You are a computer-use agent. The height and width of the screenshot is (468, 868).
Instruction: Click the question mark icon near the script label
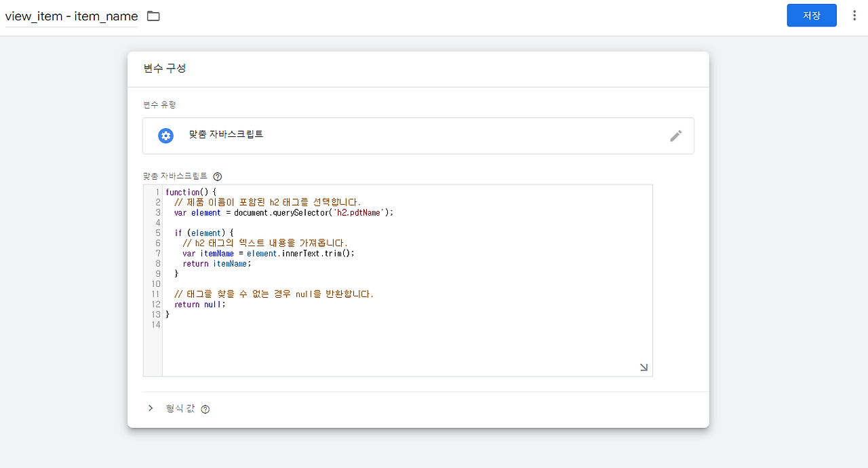[217, 176]
